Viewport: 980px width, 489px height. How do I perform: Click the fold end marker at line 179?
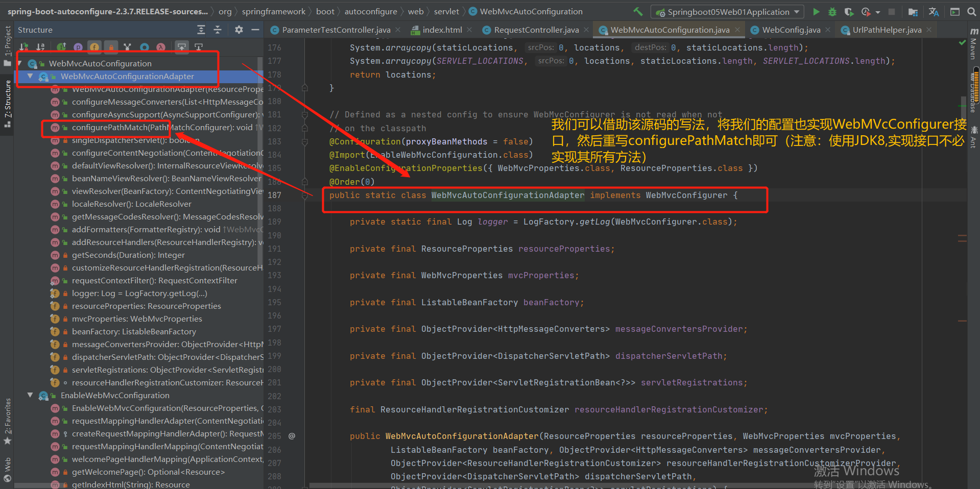305,88
